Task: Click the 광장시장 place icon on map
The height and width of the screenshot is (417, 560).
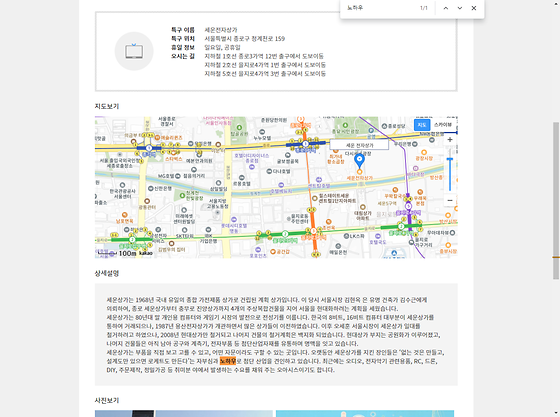Action: [x=424, y=152]
